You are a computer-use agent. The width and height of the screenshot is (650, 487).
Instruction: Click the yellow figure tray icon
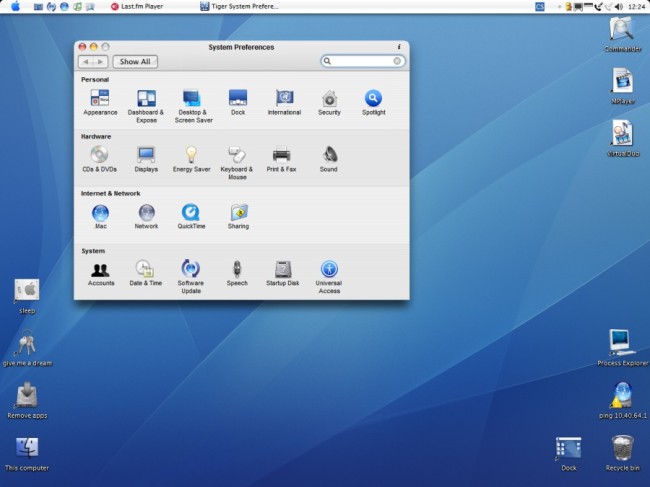[568, 7]
